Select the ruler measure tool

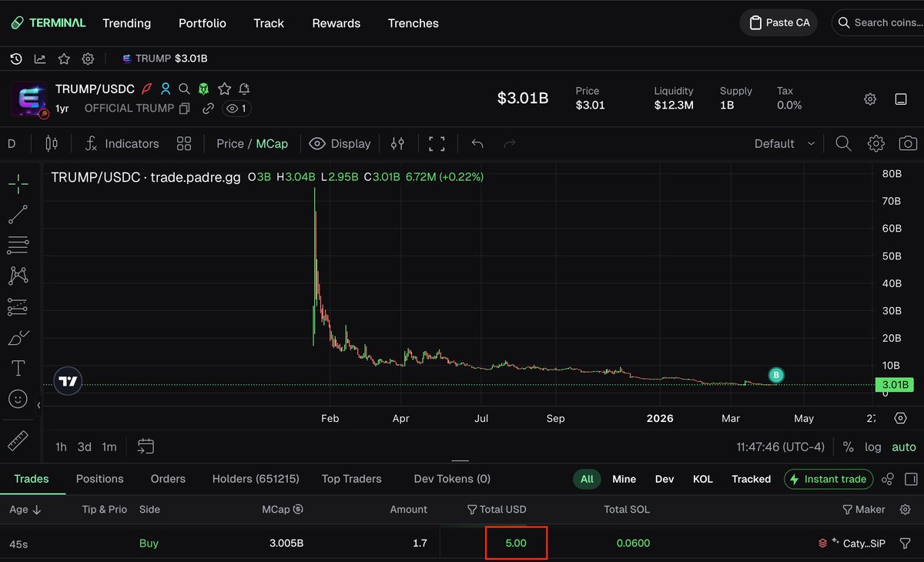[x=18, y=440]
